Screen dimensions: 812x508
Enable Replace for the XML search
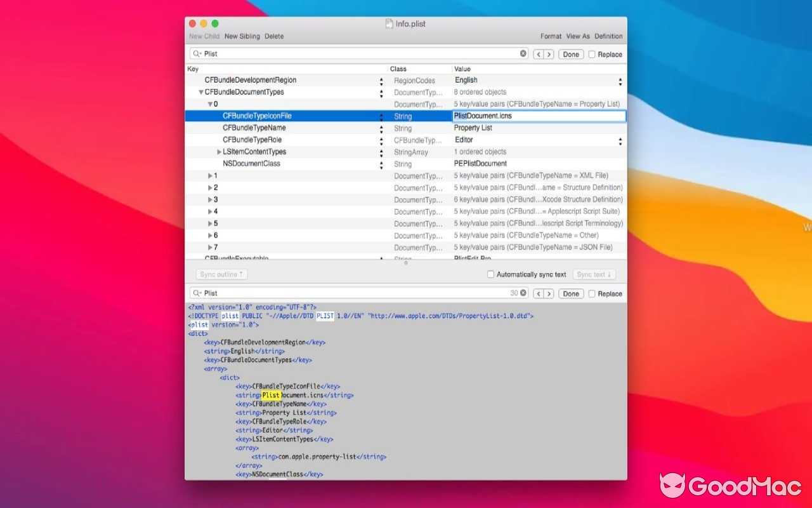(x=591, y=293)
